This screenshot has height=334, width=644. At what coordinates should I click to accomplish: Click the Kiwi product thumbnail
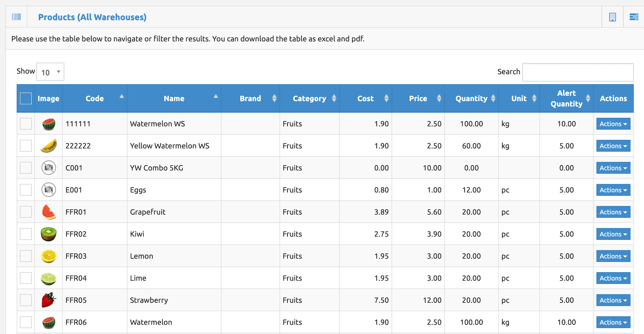click(49, 234)
